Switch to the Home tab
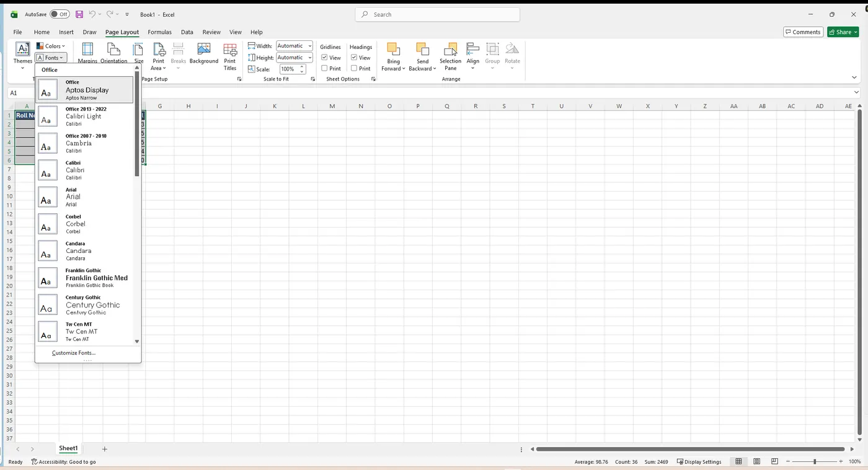868x470 pixels. click(42, 32)
